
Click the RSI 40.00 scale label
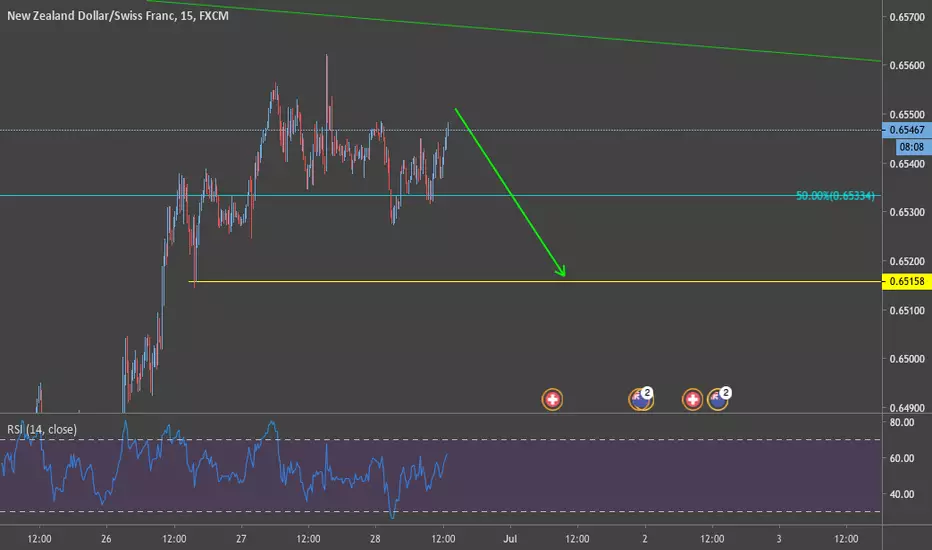coord(902,494)
